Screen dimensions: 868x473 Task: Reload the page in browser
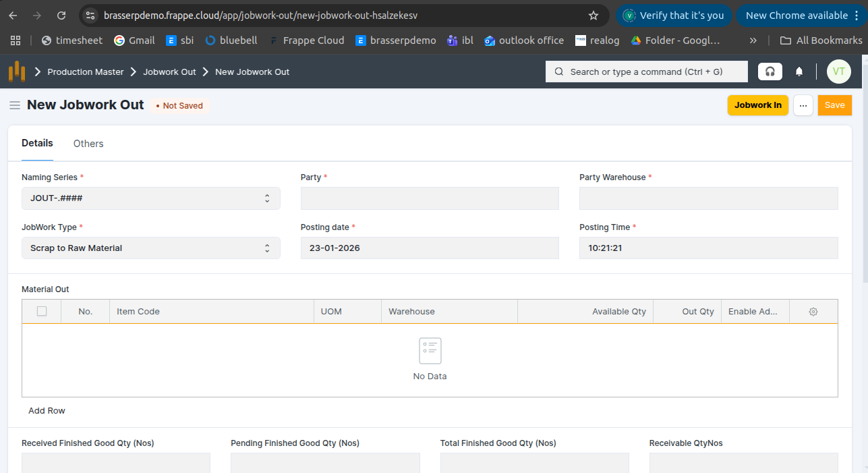pyautogui.click(x=61, y=16)
